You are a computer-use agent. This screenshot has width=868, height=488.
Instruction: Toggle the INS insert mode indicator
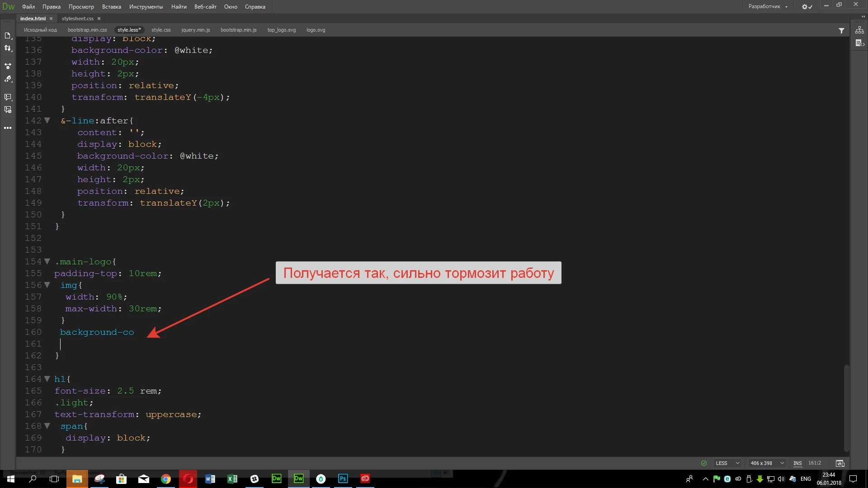797,463
